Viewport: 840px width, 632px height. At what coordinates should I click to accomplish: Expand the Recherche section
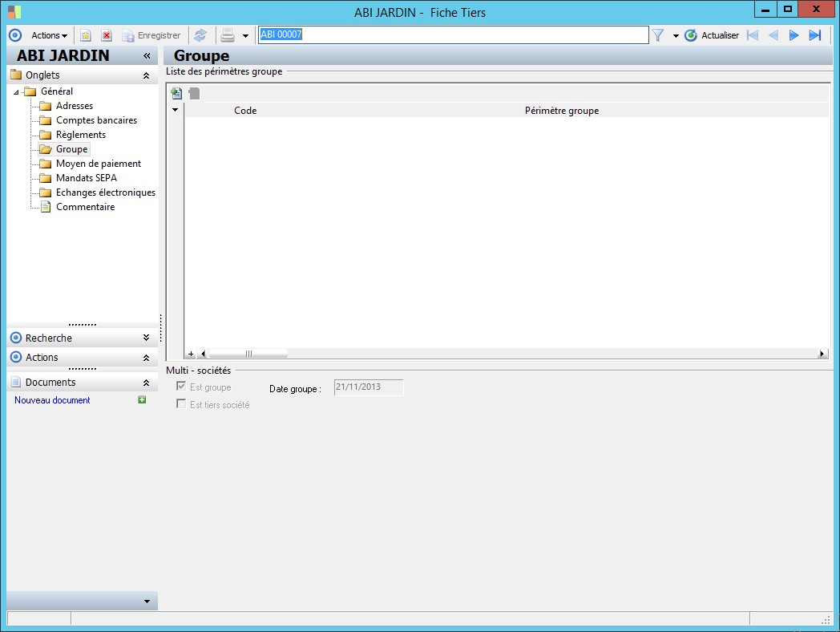146,338
